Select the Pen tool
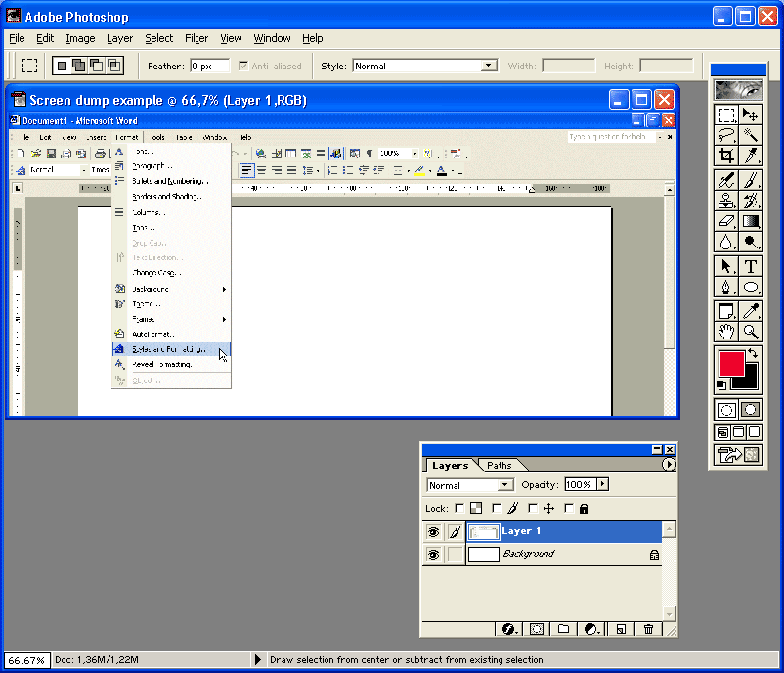This screenshot has width=784, height=673. tap(726, 287)
